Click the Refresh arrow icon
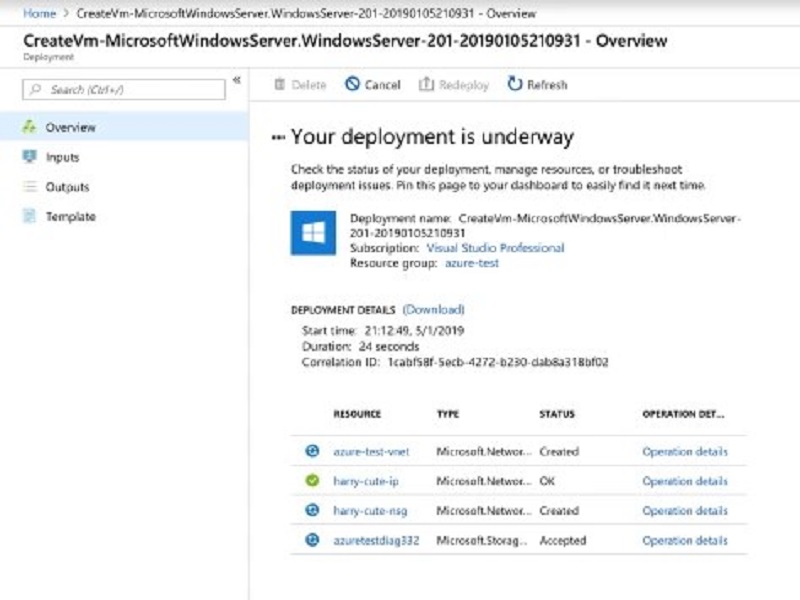This screenshot has width=800, height=600. [x=515, y=84]
